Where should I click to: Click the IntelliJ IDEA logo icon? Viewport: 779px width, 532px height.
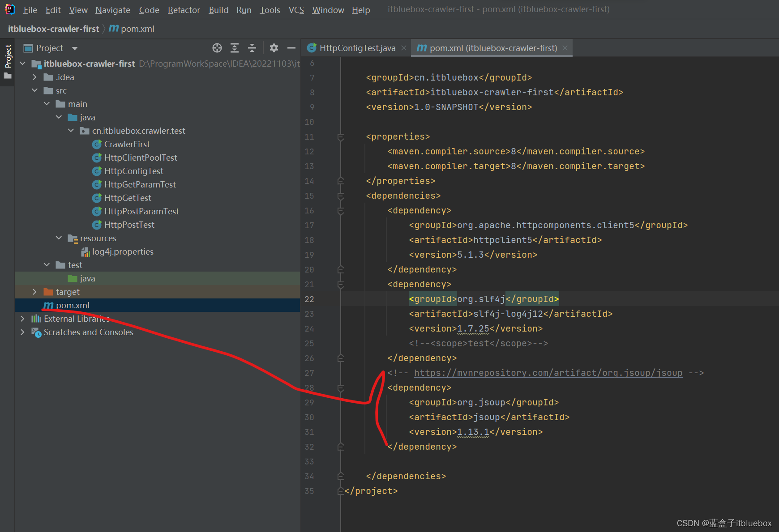point(10,9)
